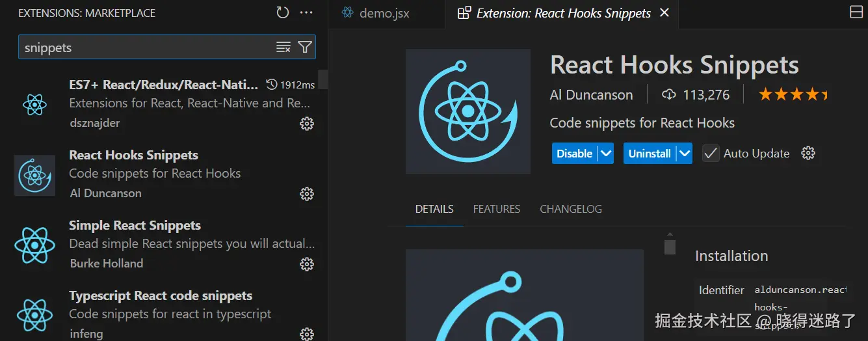Click the ES7+ activation time 1912ms
868x341 pixels.
291,85
